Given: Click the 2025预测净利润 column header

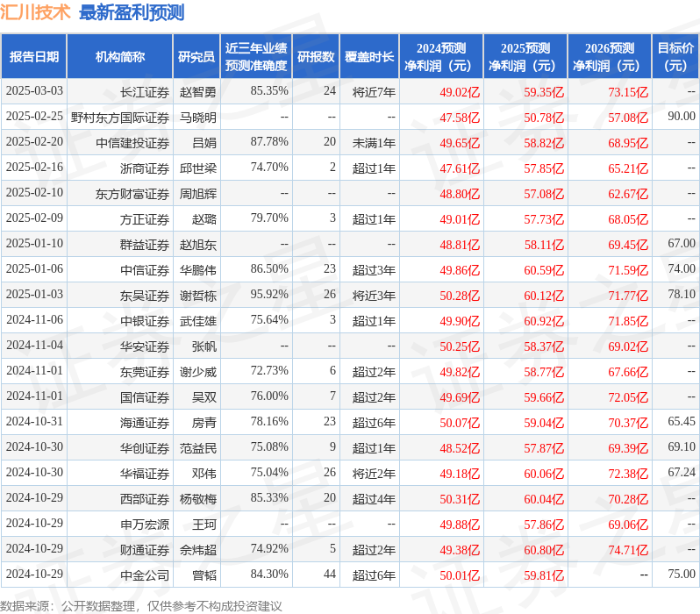Looking at the screenshot, I should [525, 56].
